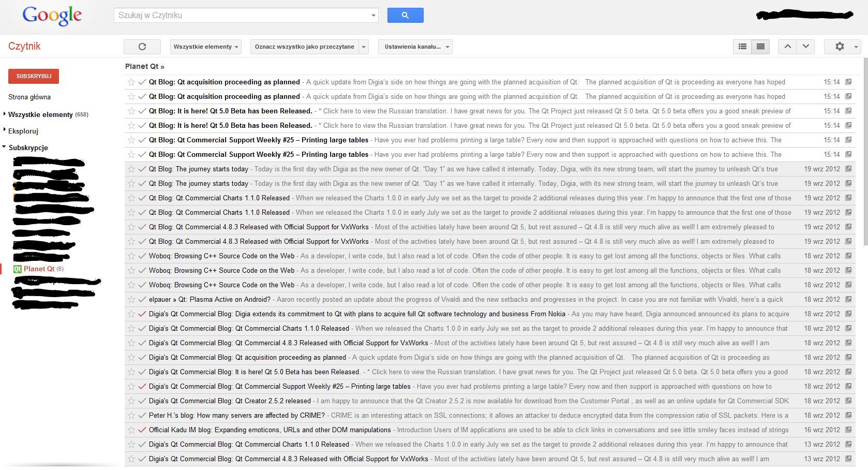The image size is (868, 470).
Task: Click the refresh button in the toolbar
Action: pos(142,47)
